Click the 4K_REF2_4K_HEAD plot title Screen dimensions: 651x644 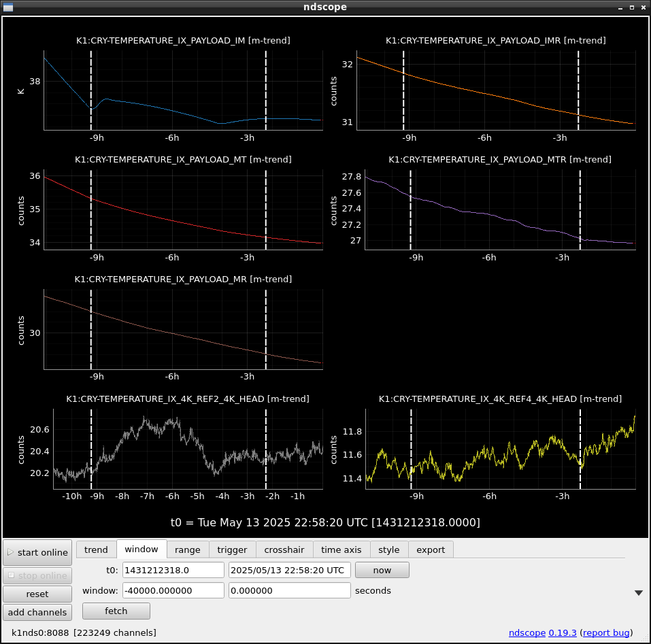tap(188, 399)
